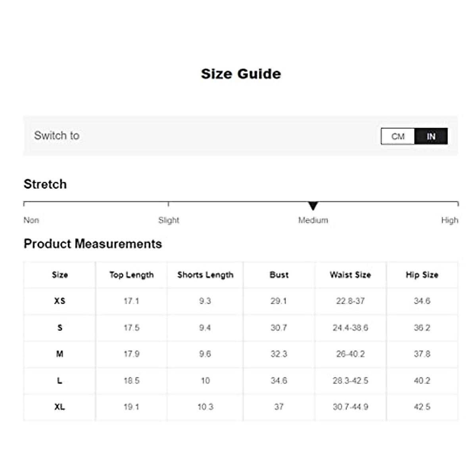Click the Waist Size column header

tap(350, 275)
